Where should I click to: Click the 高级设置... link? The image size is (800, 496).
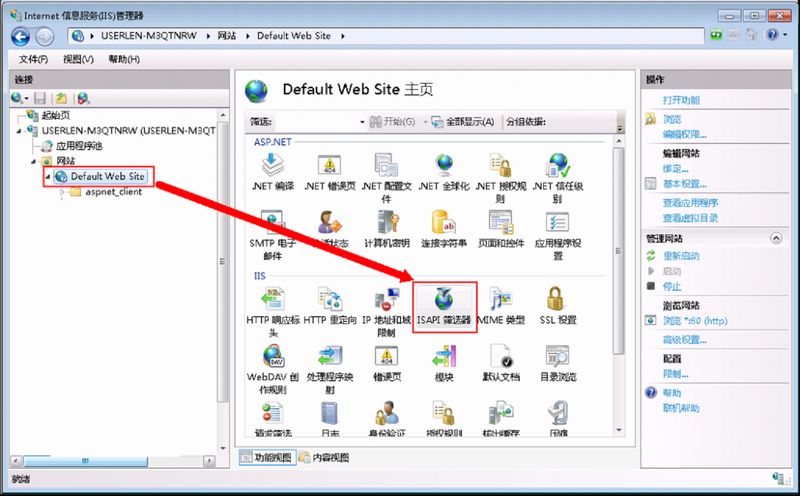click(685, 340)
